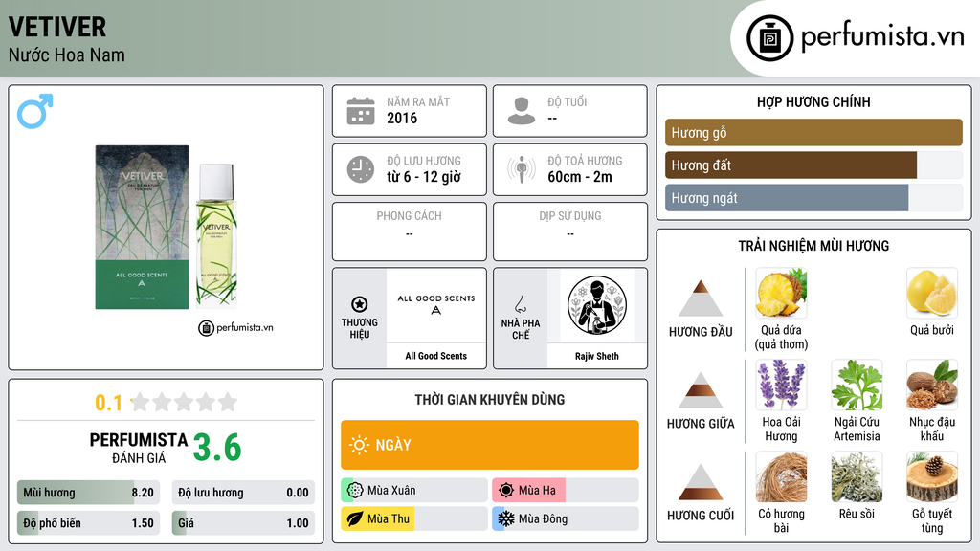
Task: Click the All Good Scents brand logo
Action: 436,305
